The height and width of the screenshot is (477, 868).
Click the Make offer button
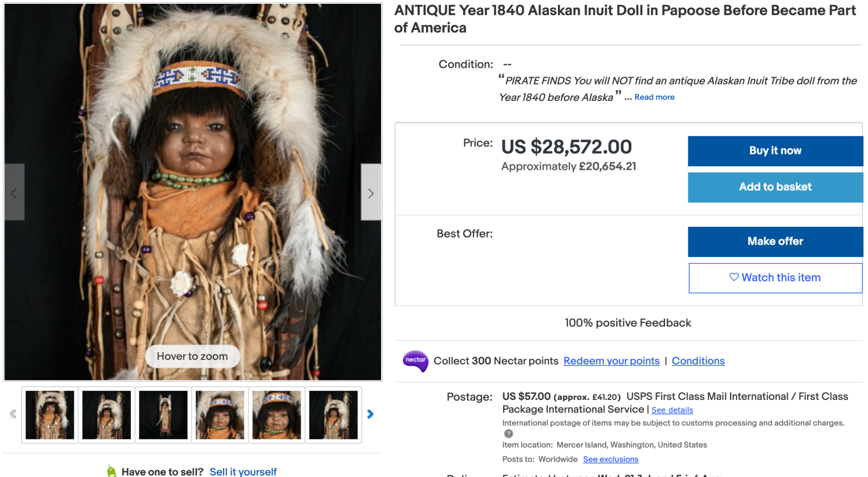pos(775,241)
